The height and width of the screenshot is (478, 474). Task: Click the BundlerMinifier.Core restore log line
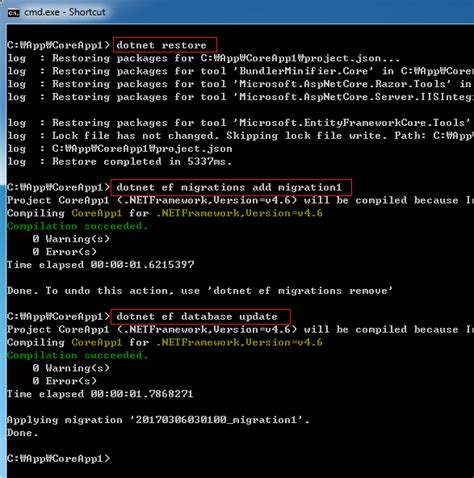pos(240,71)
